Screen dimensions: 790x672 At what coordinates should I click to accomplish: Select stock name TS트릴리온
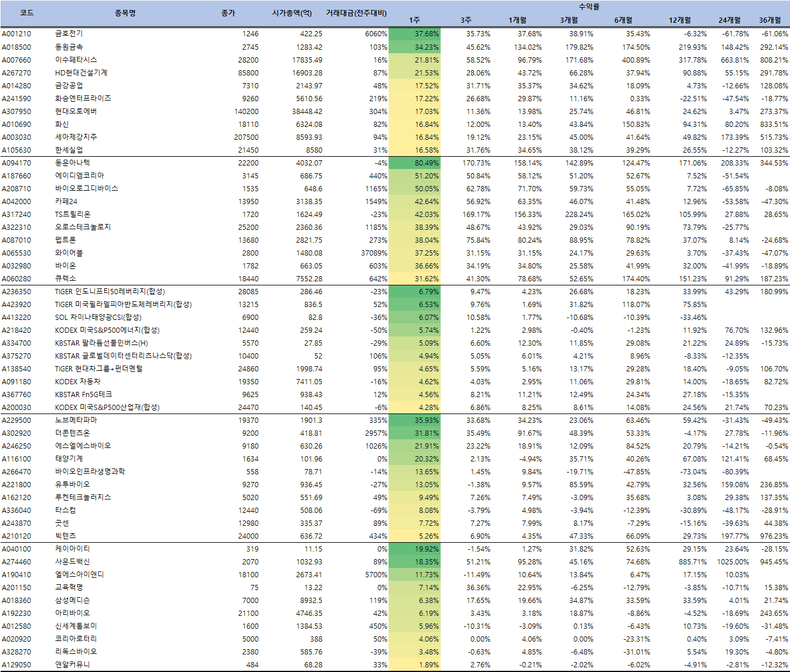tap(73, 214)
